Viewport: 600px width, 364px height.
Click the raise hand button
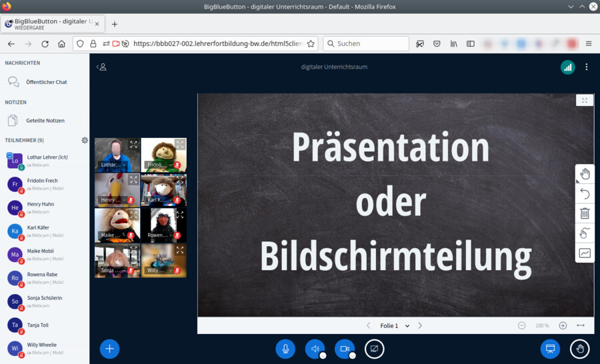580,349
